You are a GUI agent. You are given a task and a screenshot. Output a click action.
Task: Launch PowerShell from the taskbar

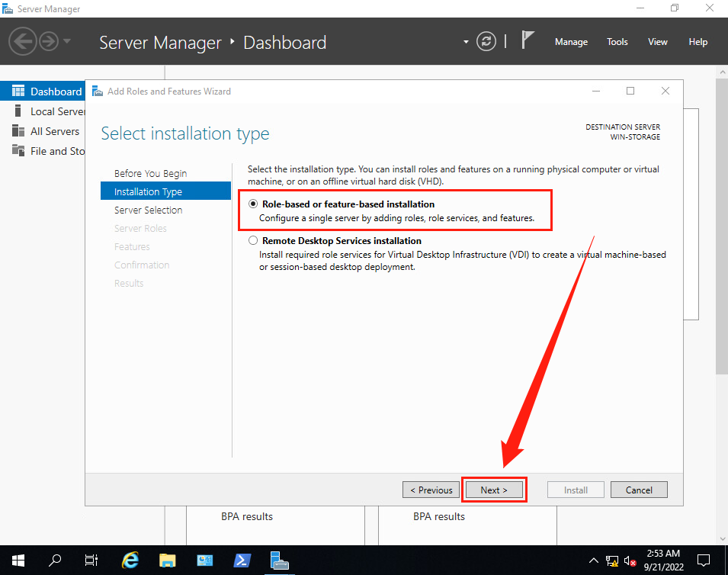click(242, 561)
